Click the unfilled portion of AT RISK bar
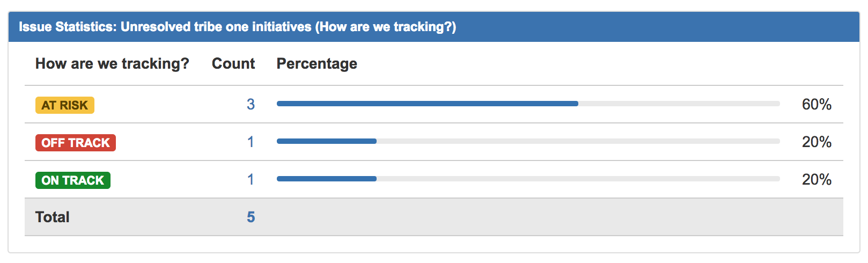The width and height of the screenshot is (868, 263). click(679, 104)
